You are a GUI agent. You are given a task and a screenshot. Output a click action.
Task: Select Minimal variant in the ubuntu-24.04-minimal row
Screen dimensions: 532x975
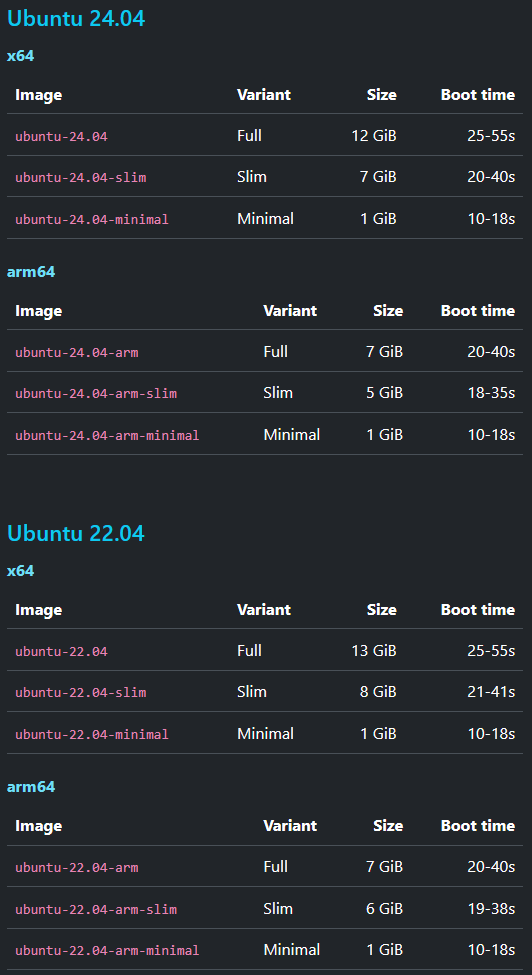265,218
